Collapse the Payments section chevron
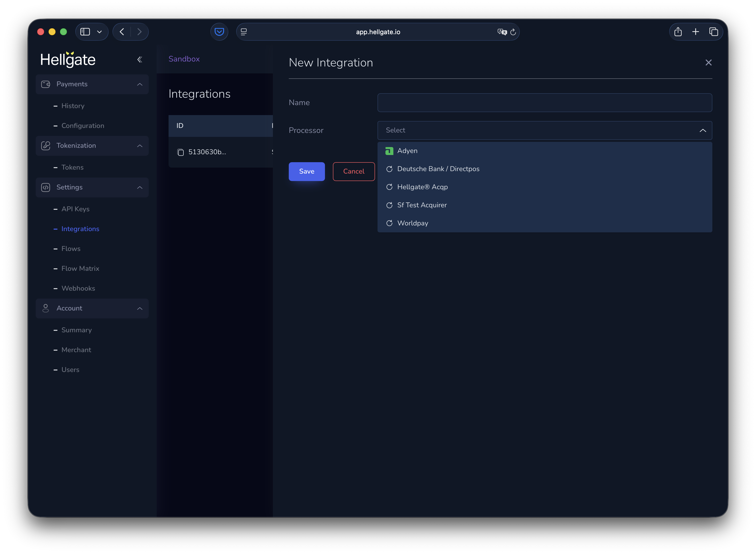The image size is (756, 554). coord(140,84)
